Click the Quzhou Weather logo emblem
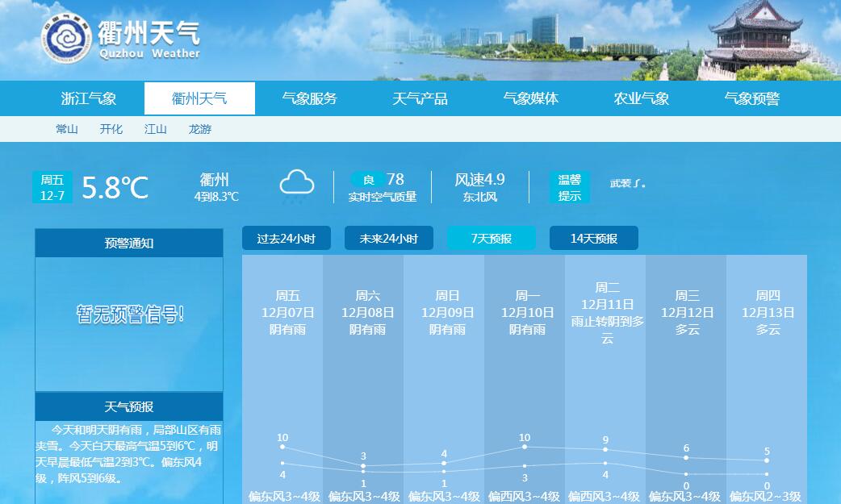Image resolution: width=841 pixels, height=504 pixels. click(66, 37)
